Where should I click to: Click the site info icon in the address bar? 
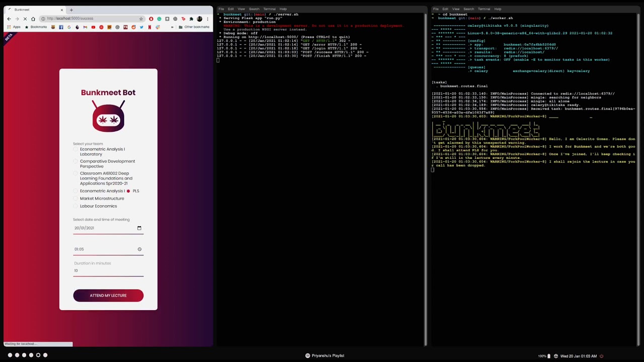[x=43, y=19]
